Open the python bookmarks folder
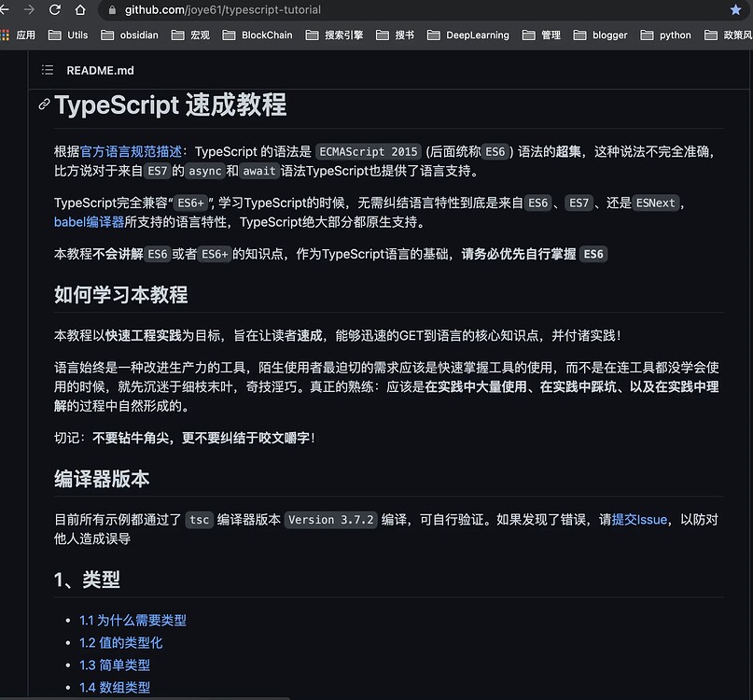The width and height of the screenshot is (753, 700). 667,35
